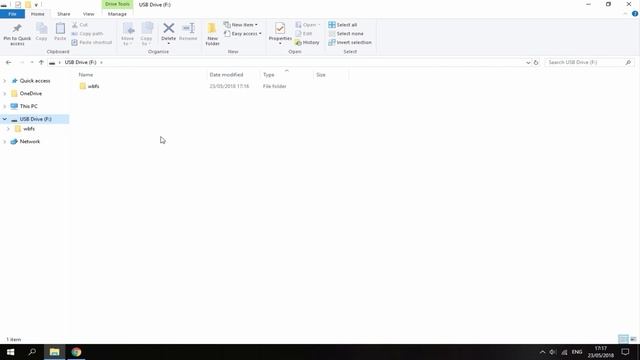This screenshot has height=360, width=640.
Task: Expand the This PC tree node
Action: tap(5, 106)
